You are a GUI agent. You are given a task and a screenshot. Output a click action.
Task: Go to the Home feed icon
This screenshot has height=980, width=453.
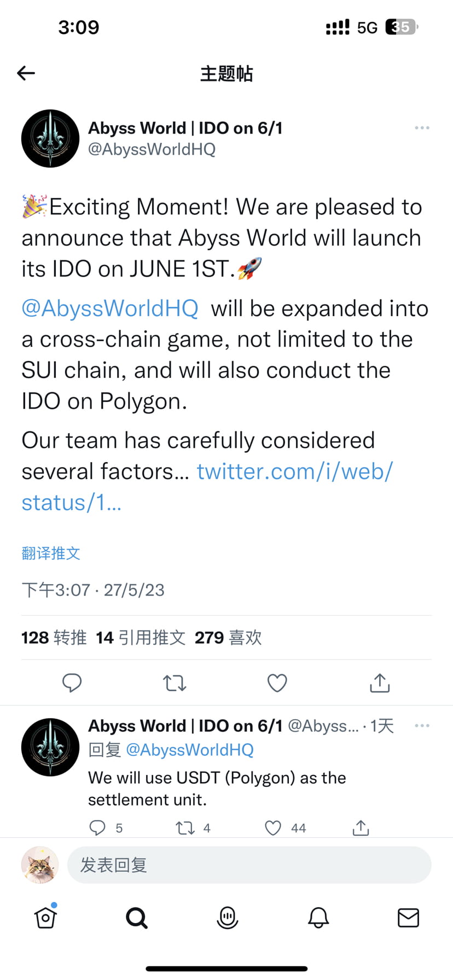pyautogui.click(x=45, y=918)
